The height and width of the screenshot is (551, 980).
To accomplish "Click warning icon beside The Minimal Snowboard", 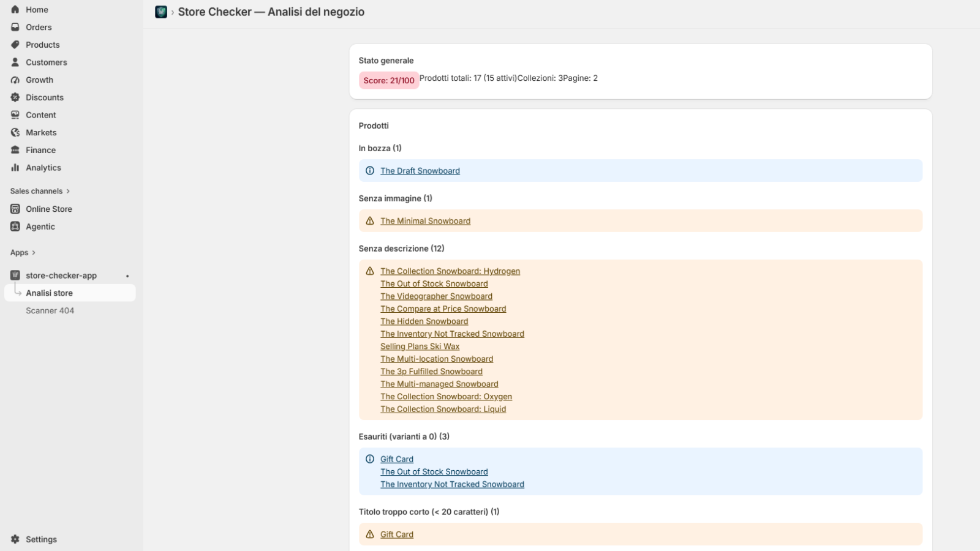I will (370, 221).
